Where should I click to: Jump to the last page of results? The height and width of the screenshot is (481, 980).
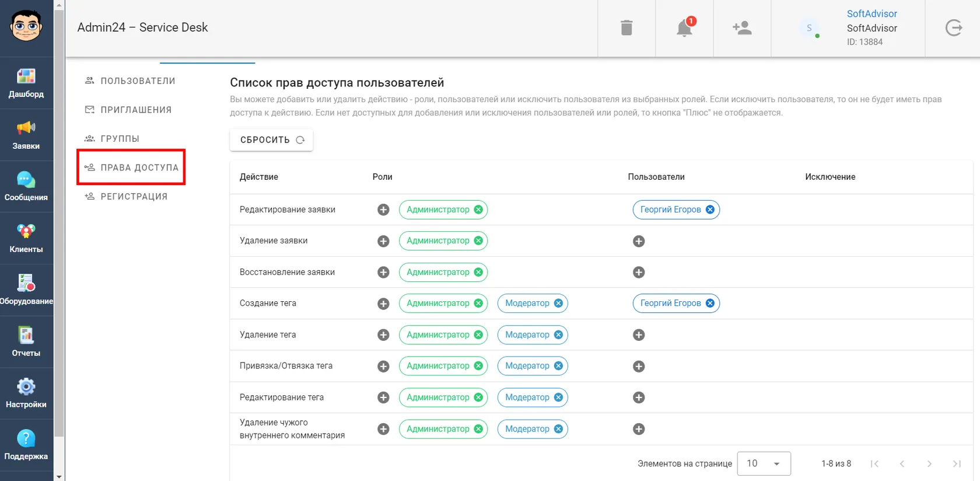point(957,463)
